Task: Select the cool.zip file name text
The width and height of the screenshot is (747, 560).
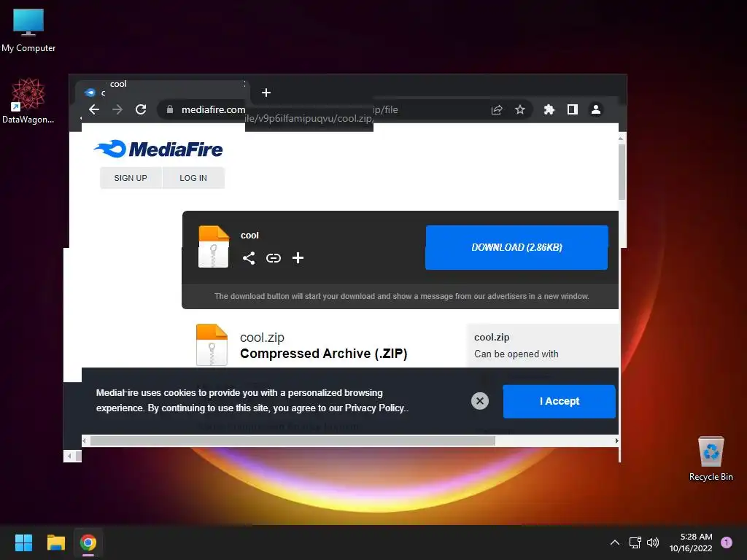Action: click(262, 338)
